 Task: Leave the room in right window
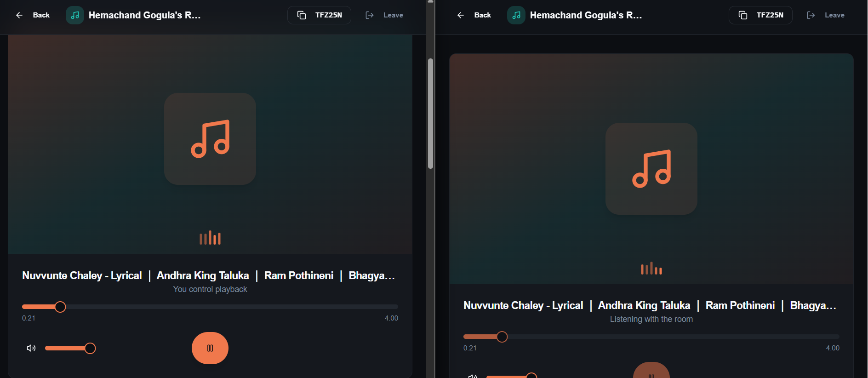[x=826, y=15]
